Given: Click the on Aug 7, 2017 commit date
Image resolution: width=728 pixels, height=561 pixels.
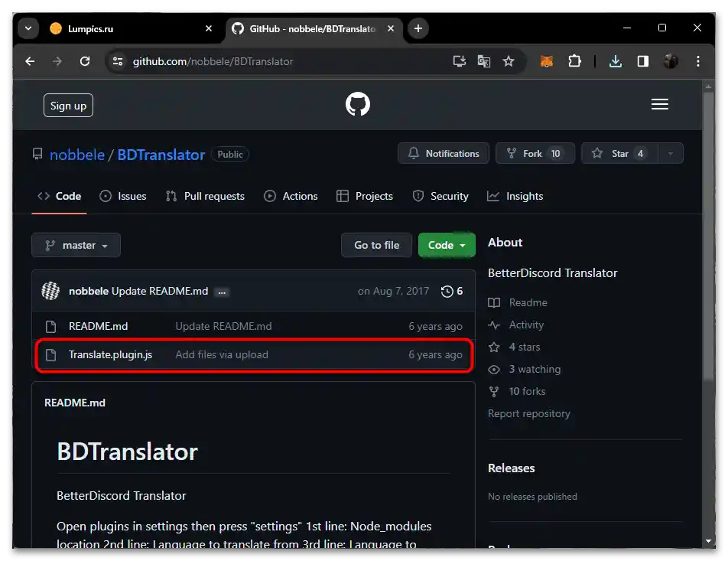Looking at the screenshot, I should click(393, 292).
